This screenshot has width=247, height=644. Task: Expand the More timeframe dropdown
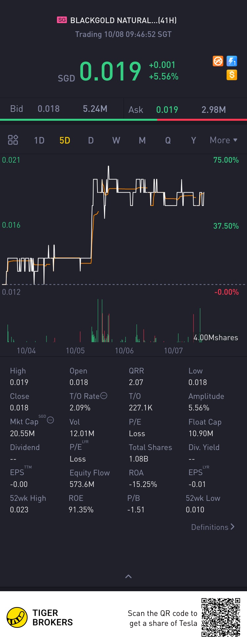[x=224, y=140]
